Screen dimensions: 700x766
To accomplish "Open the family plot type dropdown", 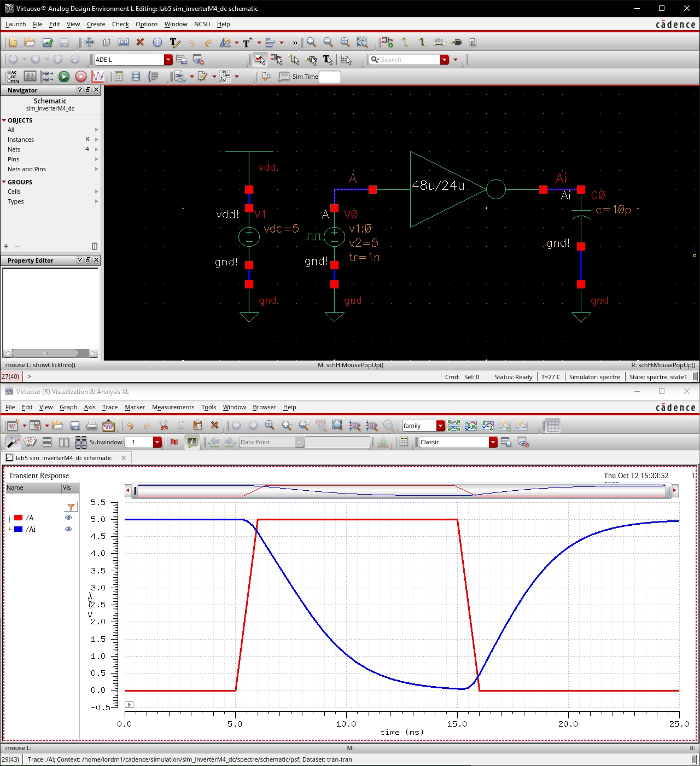I will 440,426.
